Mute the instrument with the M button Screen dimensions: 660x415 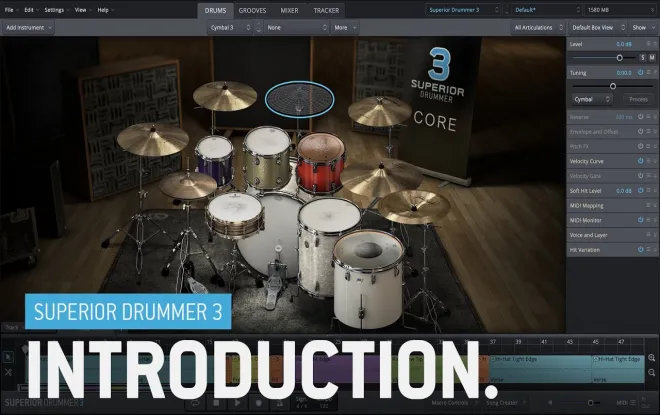(652, 58)
